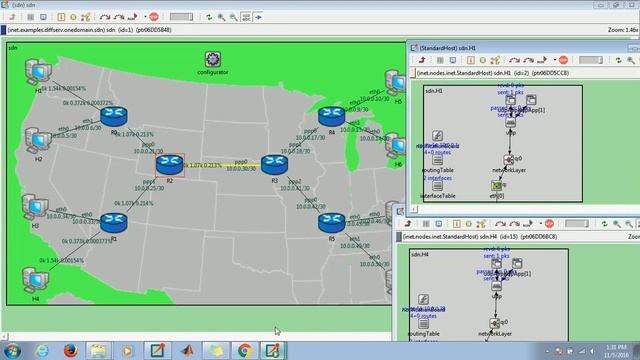
Task: Click the run-until arrow icon in sdn toolbar
Action: tap(133, 17)
